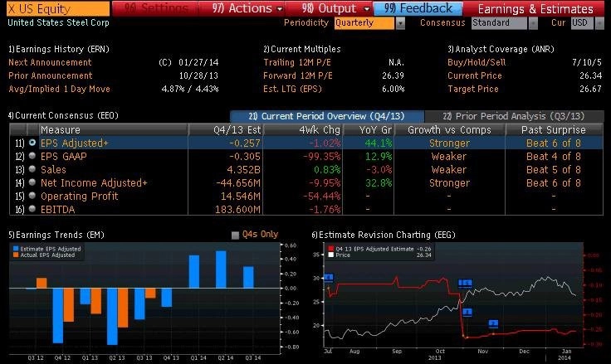Click the Target Price value 26.67
This screenshot has height=364, width=611.
(591, 89)
